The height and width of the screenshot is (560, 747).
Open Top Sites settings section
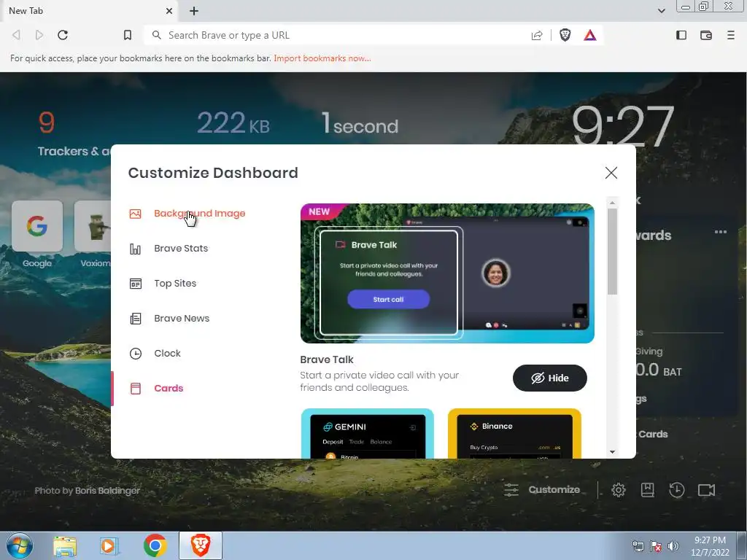pos(175,284)
